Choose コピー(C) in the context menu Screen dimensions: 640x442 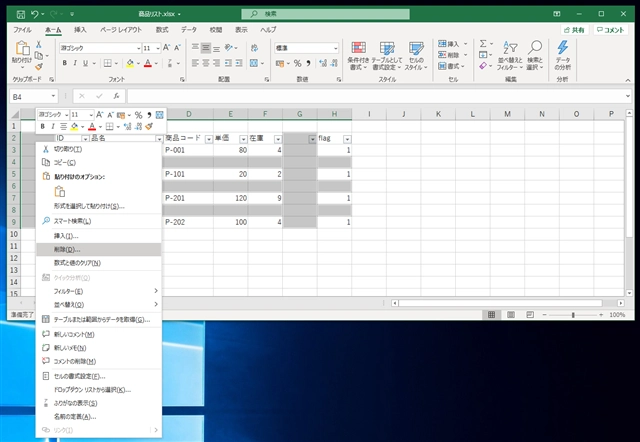point(99,162)
